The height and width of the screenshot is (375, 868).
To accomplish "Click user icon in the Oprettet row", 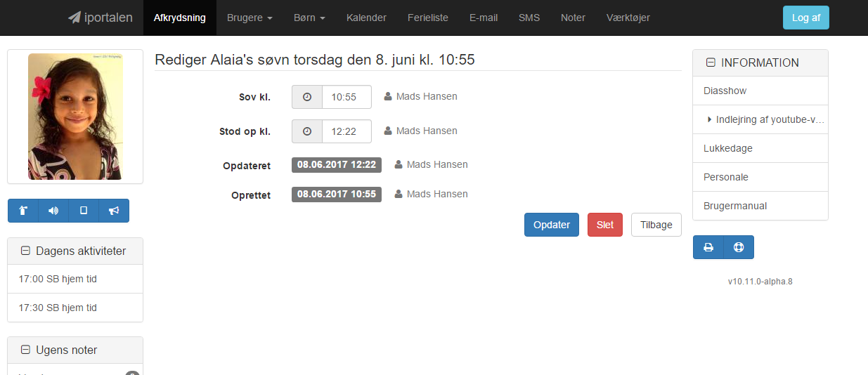I will pos(399,194).
